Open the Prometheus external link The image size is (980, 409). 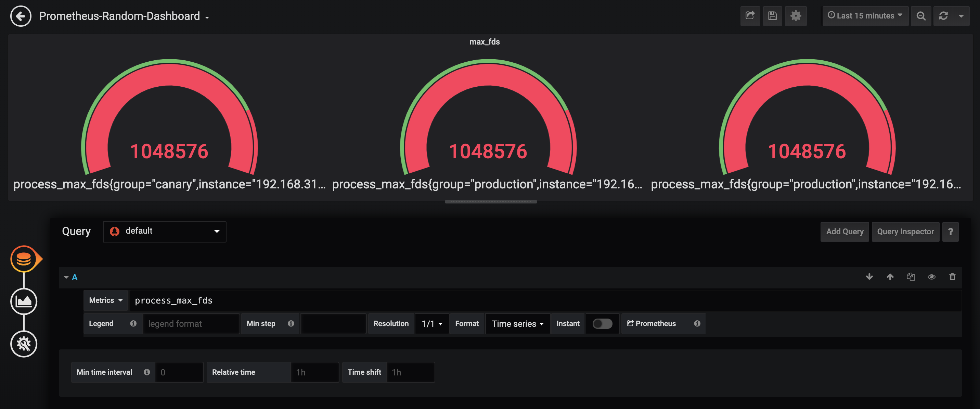[x=651, y=323]
